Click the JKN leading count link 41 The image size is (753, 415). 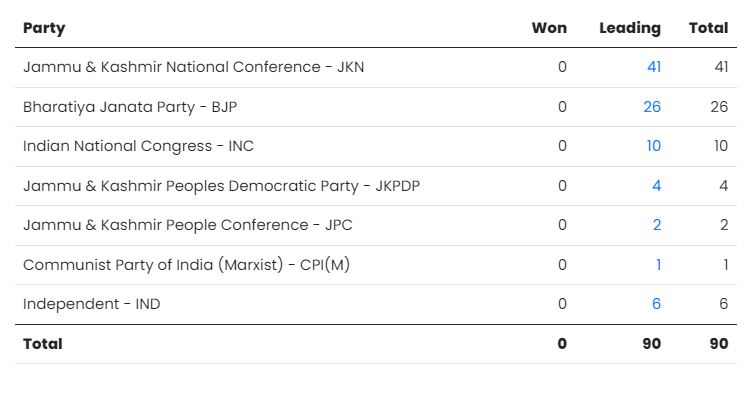653,67
